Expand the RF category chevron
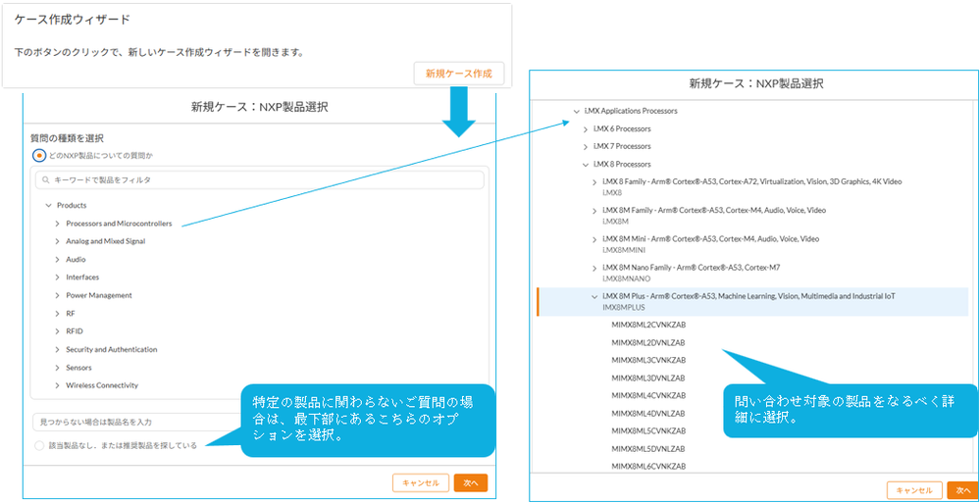Image resolution: width=980 pixels, height=503 pixels. (57, 313)
